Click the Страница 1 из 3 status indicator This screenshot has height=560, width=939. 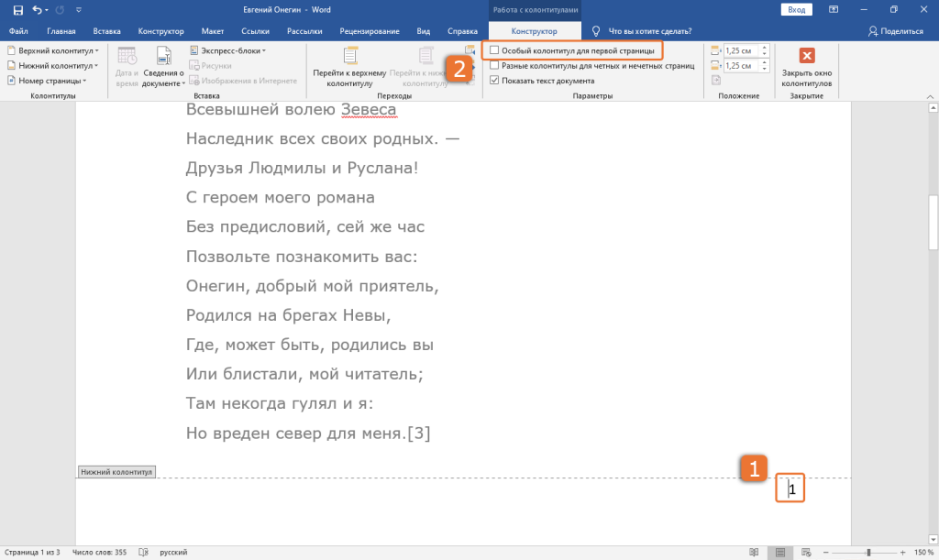(x=32, y=553)
